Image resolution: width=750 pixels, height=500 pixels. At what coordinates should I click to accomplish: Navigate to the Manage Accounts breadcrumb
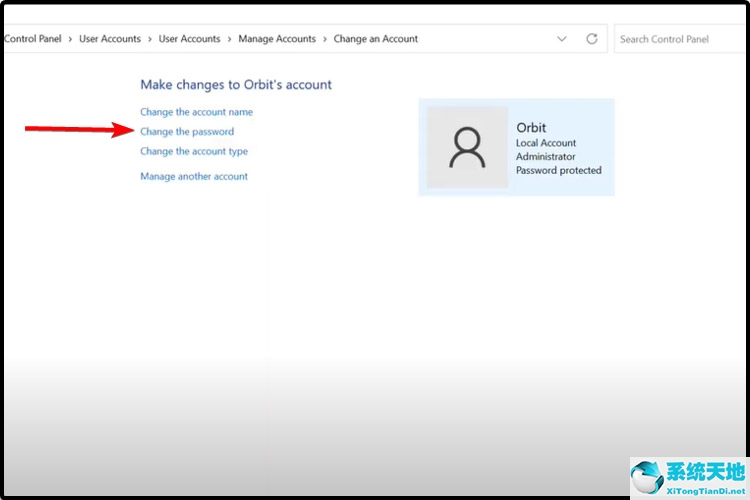[276, 39]
